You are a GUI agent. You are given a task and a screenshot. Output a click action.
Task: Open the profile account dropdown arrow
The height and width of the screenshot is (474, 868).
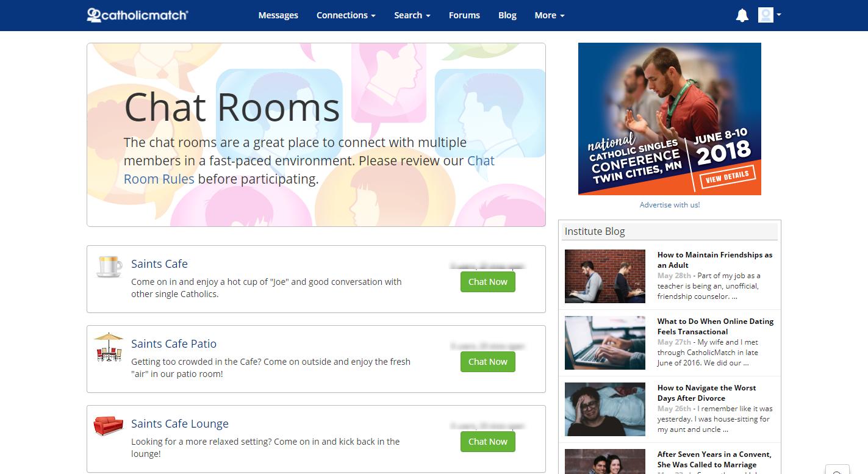(x=779, y=15)
